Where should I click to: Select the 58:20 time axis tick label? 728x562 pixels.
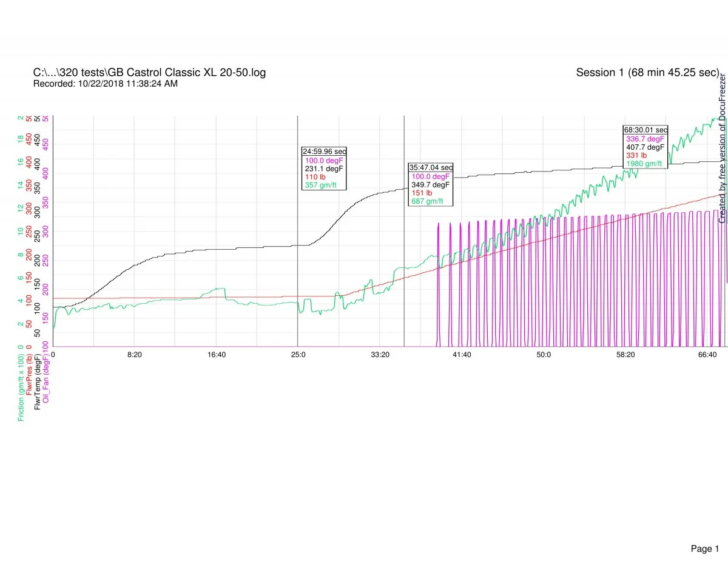point(625,355)
